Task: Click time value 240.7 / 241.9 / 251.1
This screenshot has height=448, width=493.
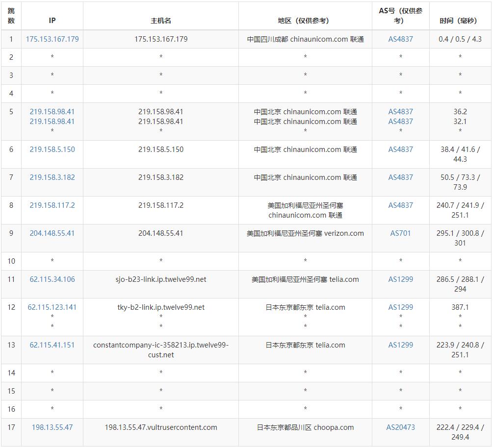Action: 460,210
